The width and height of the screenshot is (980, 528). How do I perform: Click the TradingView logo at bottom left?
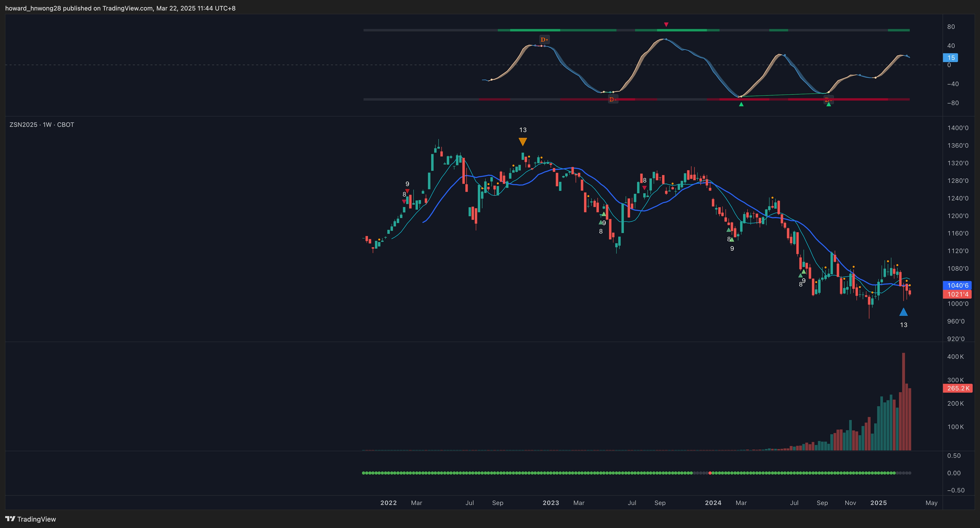click(30, 519)
